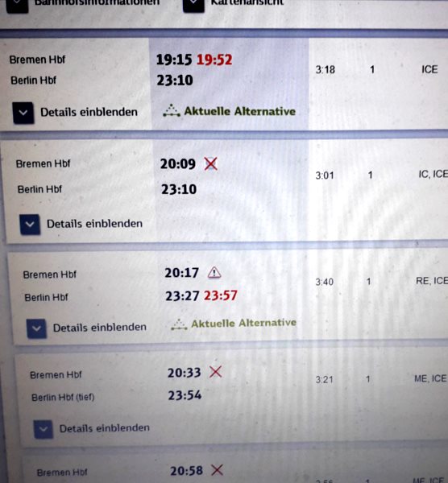This screenshot has height=483, width=448.
Task: Open Aktuelle Alternative for 19:15 departure
Action: (240, 111)
